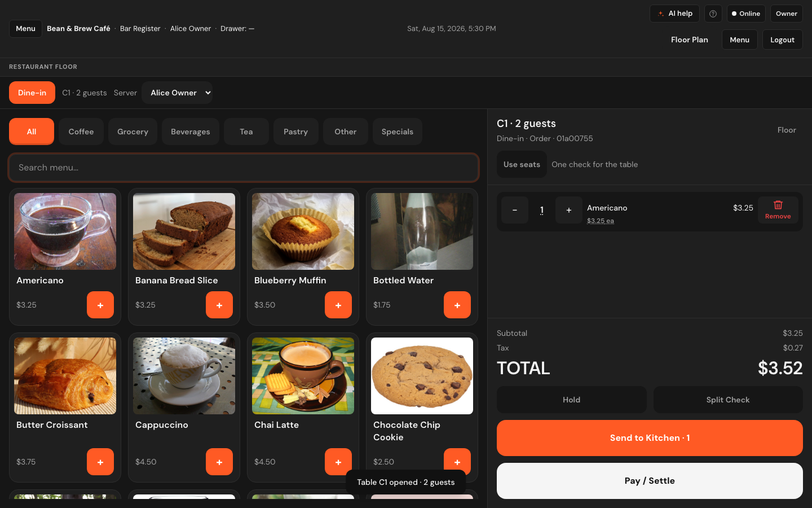Add Chai Latte to the order

coord(338,462)
